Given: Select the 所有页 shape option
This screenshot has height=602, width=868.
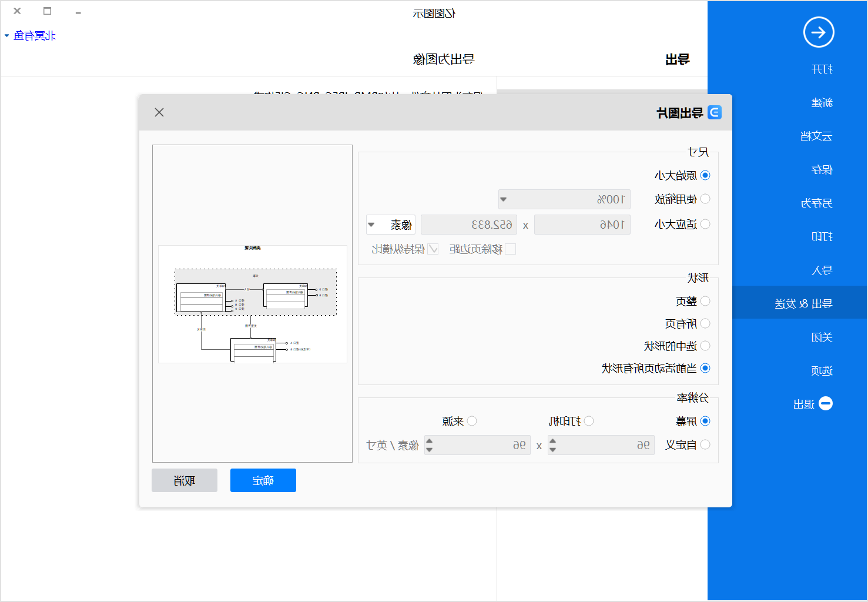Looking at the screenshot, I should pyautogui.click(x=705, y=323).
